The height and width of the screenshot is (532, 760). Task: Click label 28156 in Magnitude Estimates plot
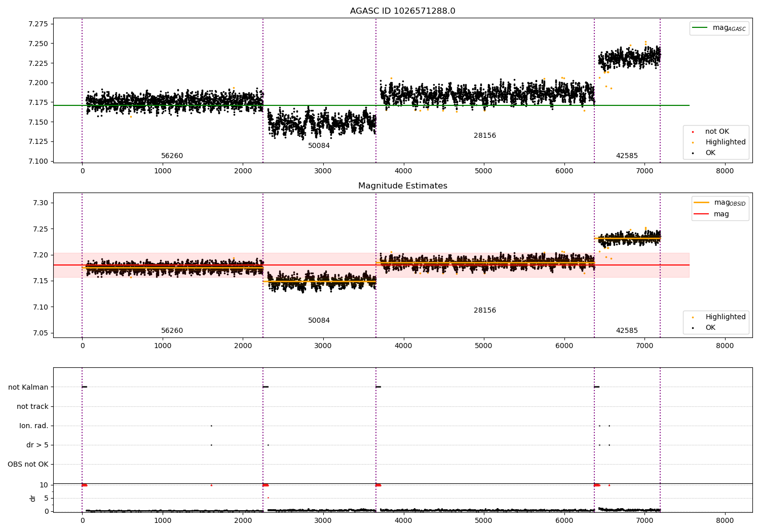[x=485, y=311]
